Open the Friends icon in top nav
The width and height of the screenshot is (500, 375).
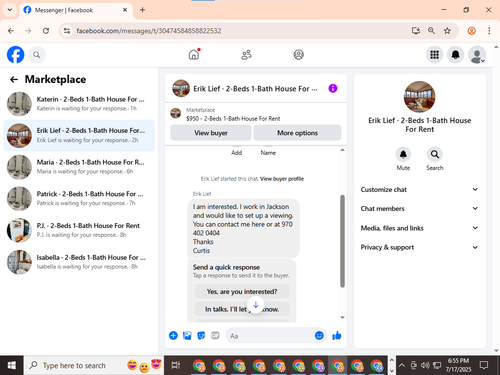pos(246,55)
